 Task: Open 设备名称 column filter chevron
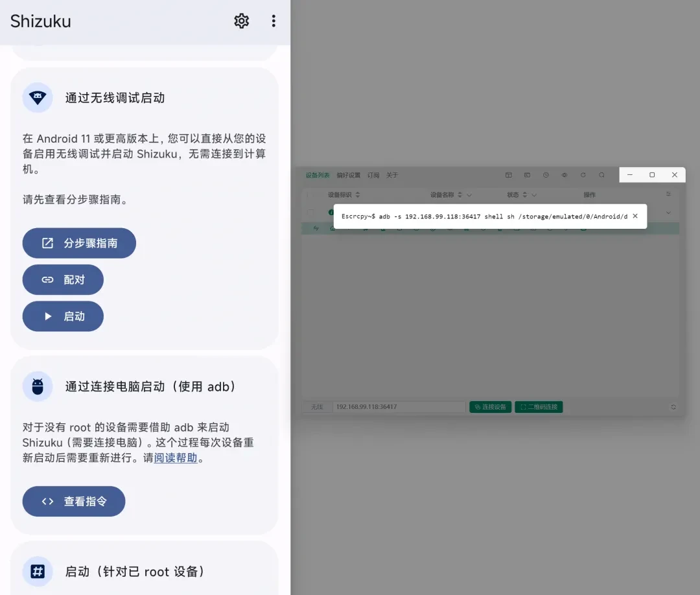tap(469, 195)
